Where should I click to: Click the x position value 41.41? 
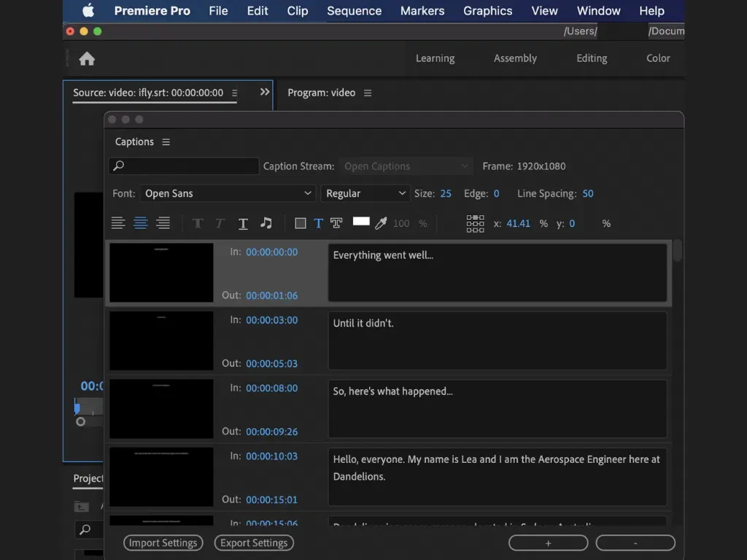(519, 223)
